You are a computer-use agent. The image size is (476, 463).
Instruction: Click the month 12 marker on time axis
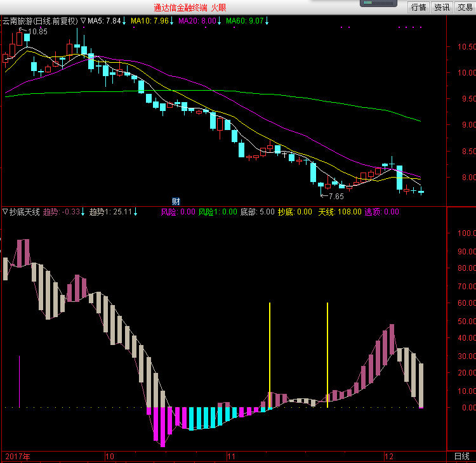tap(389, 456)
